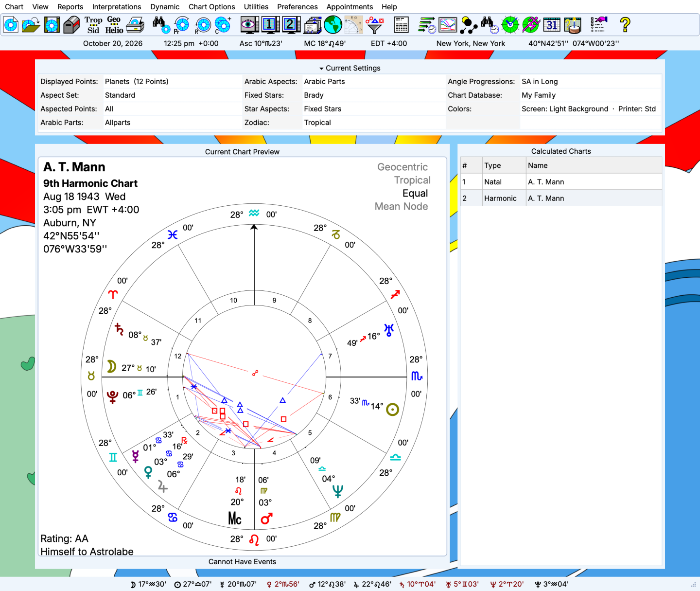Change Chart Database value My Family
This screenshot has height=591, width=700.
[x=539, y=95]
